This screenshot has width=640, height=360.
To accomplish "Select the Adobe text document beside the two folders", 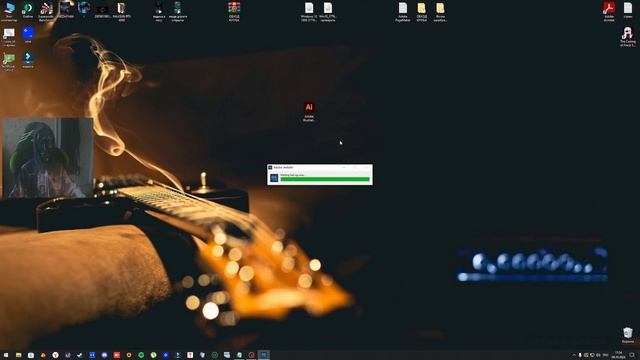I will tap(403, 11).
